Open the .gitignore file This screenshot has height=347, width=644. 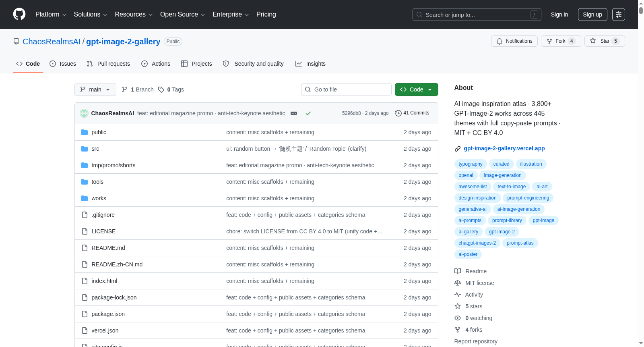103,215
